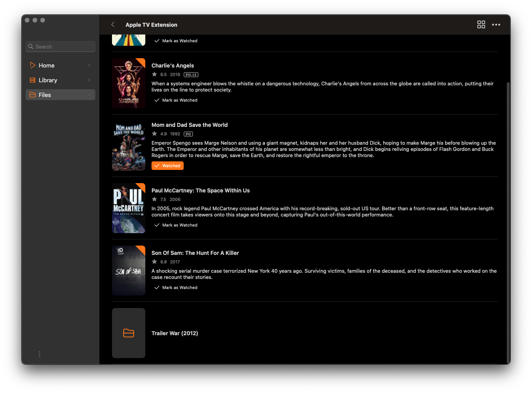
Task: Mark Charlie's Angels as watched
Action: coord(176,100)
